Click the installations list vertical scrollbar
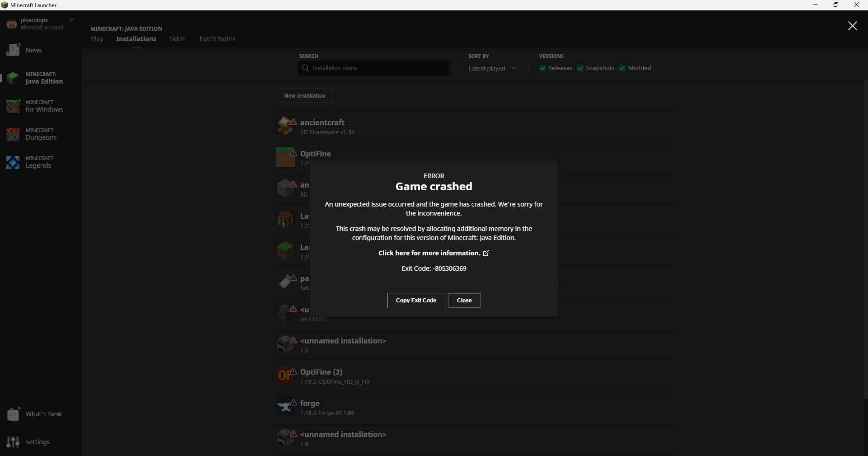 coord(866,240)
